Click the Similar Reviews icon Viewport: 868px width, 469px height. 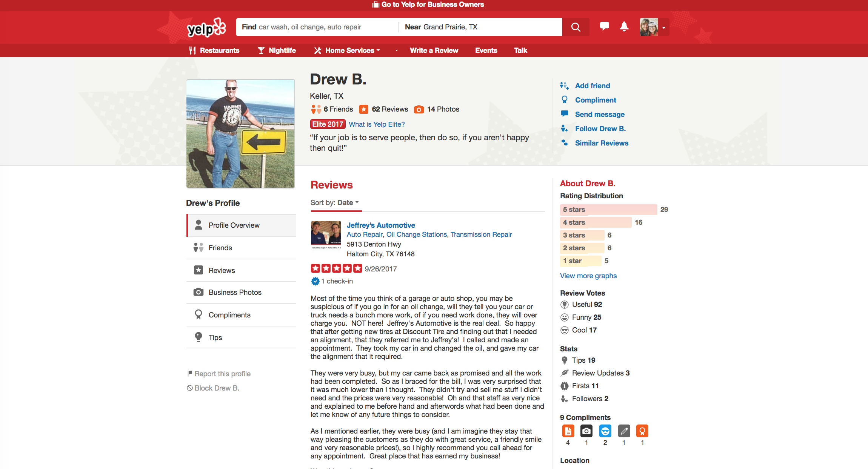point(565,143)
